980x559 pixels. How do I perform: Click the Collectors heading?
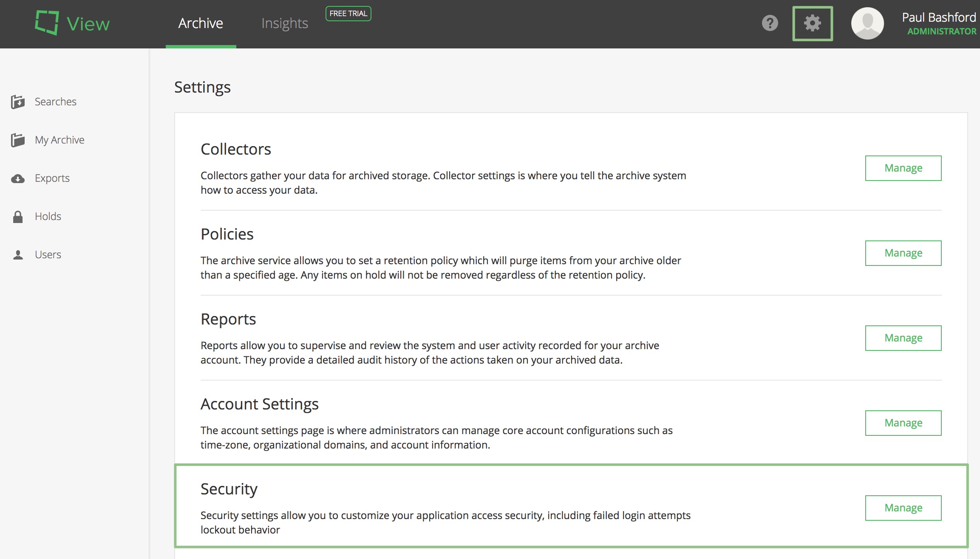click(x=236, y=149)
